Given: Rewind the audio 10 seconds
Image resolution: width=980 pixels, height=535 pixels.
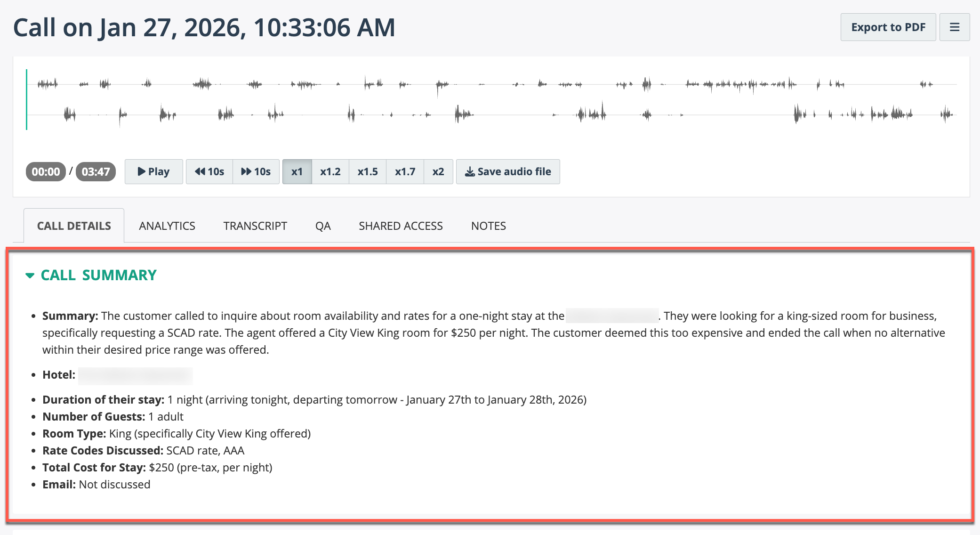Looking at the screenshot, I should (x=209, y=171).
